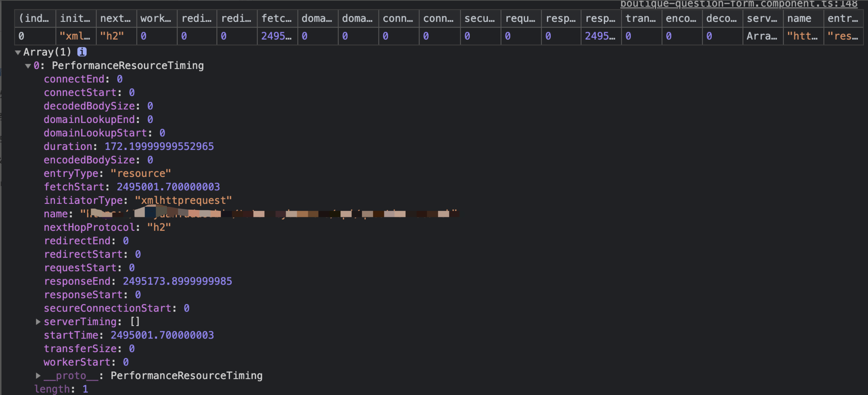Click the fetchStart property line
This screenshot has width=868, height=395.
click(x=131, y=187)
